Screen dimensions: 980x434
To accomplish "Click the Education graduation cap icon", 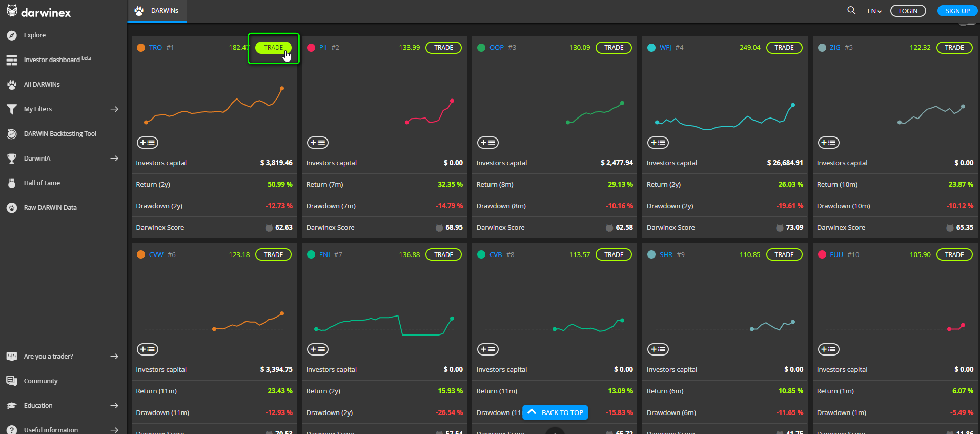I will 12,406.
